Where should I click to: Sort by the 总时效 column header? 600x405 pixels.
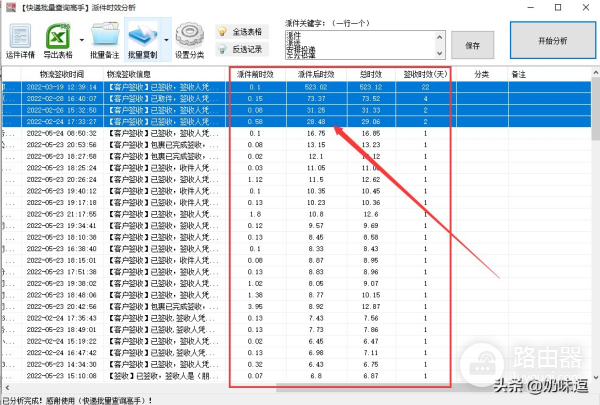371,74
